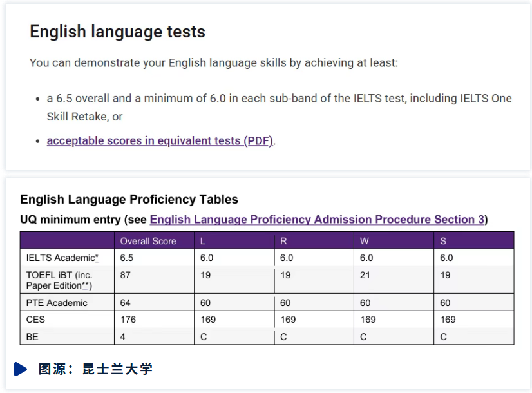Click the double-asterisk footnote after Paper Edition
Viewport: 532px width, 393px height.
pos(86,285)
